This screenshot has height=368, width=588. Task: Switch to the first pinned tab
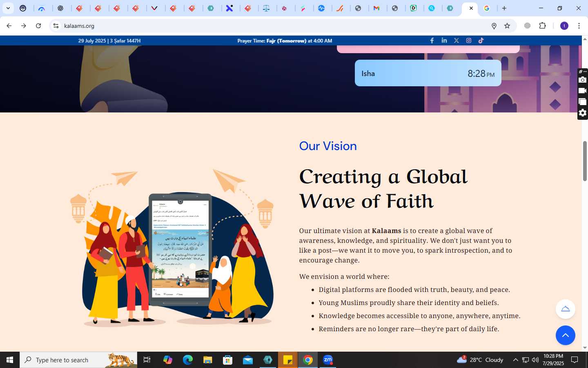[23, 8]
